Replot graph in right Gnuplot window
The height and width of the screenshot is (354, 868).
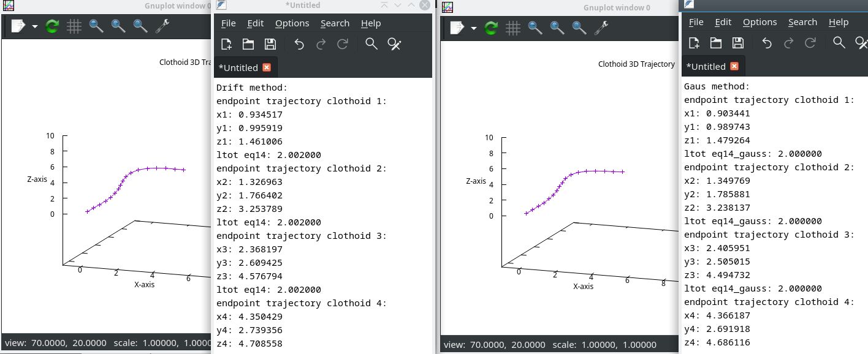492,28
